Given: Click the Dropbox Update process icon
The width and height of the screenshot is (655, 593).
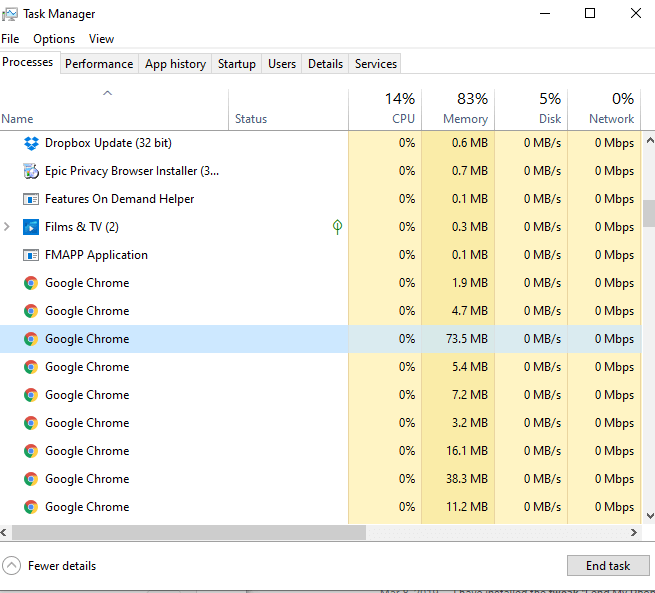Looking at the screenshot, I should coord(31,143).
